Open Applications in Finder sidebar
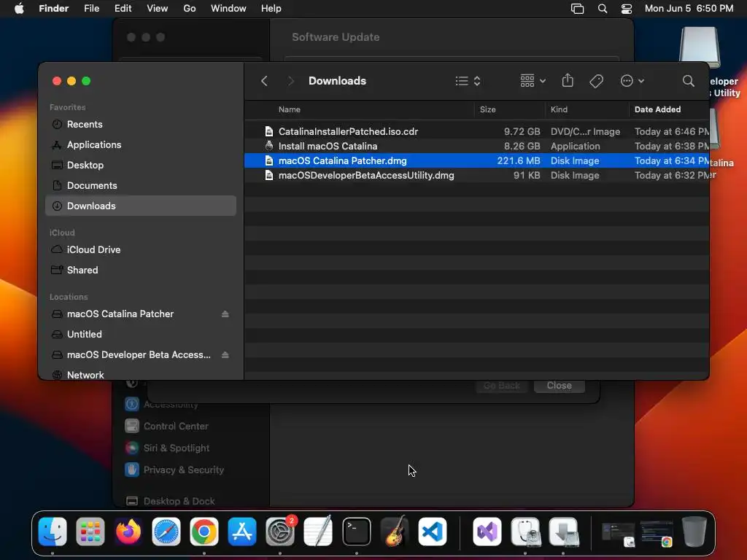747x560 pixels. pyautogui.click(x=141, y=145)
